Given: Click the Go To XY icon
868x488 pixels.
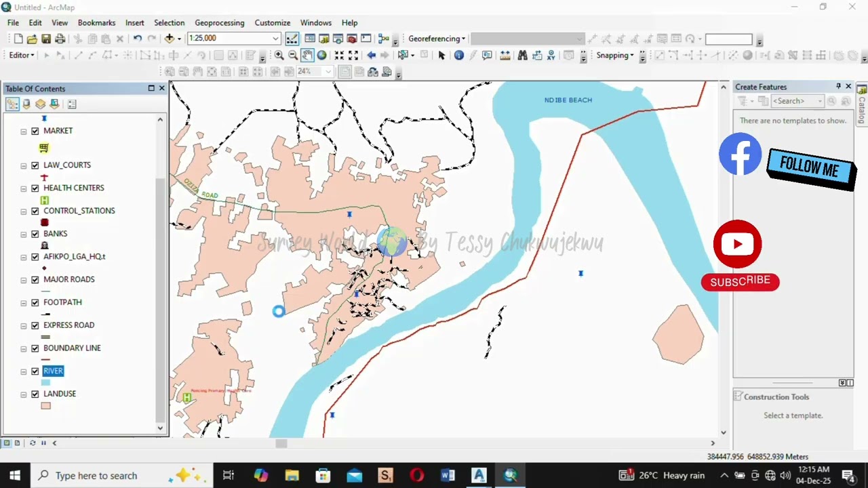Looking at the screenshot, I should (x=551, y=56).
